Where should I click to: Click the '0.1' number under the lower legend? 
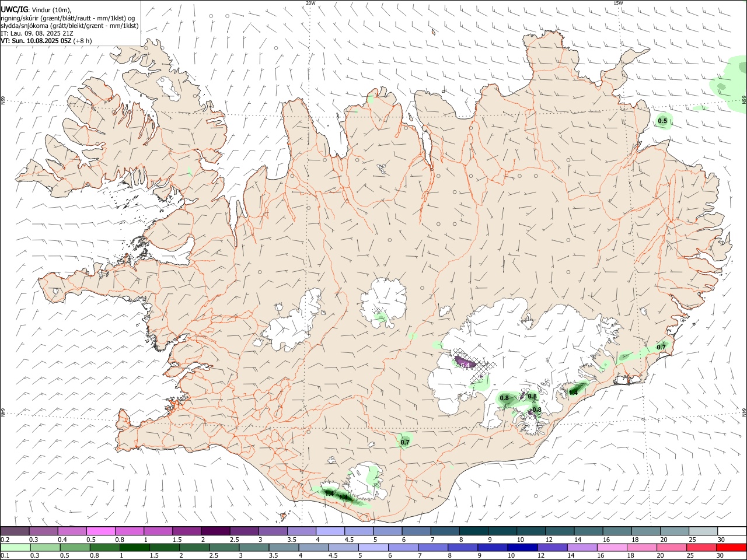point(5,556)
